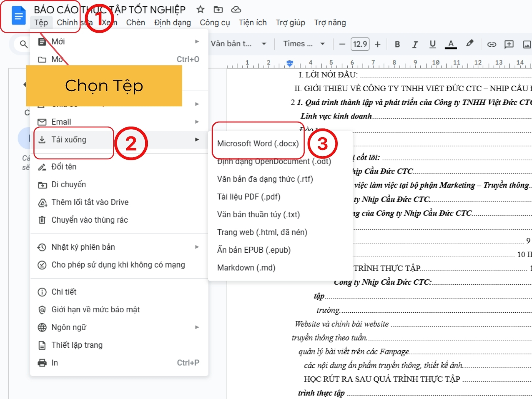Open the Times font family dropdown
Screen dimensions: 532x399
(x=304, y=44)
